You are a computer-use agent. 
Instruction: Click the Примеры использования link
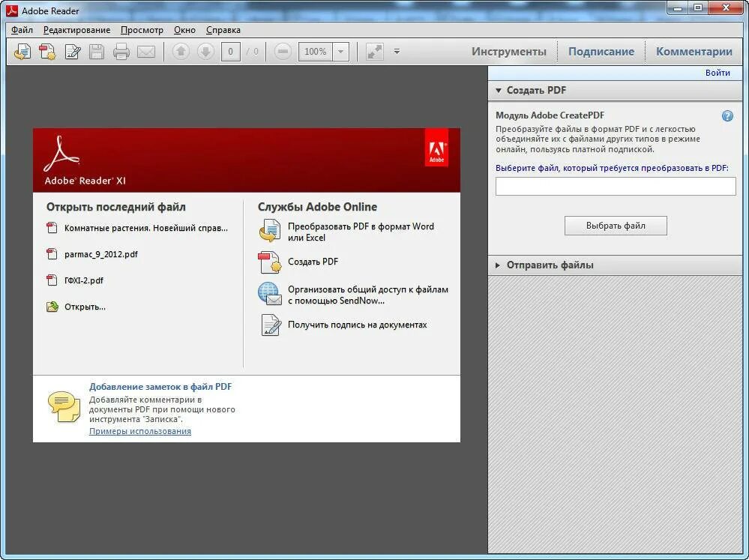(140, 431)
